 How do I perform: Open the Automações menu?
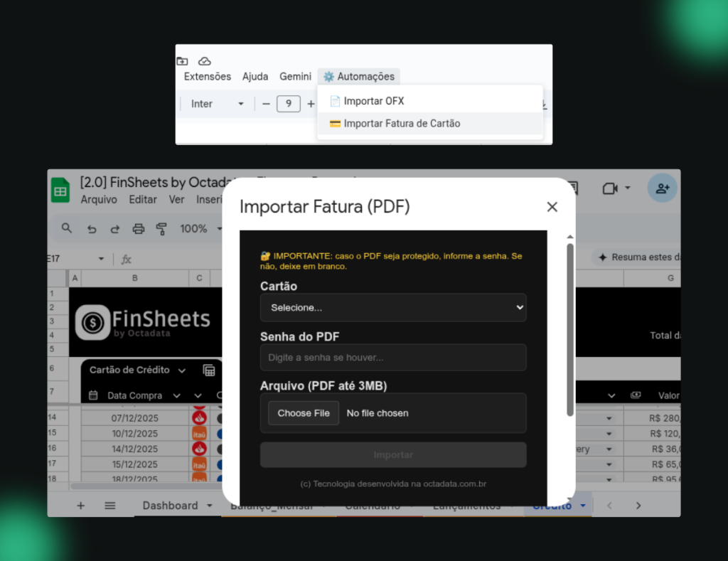pyautogui.click(x=358, y=76)
